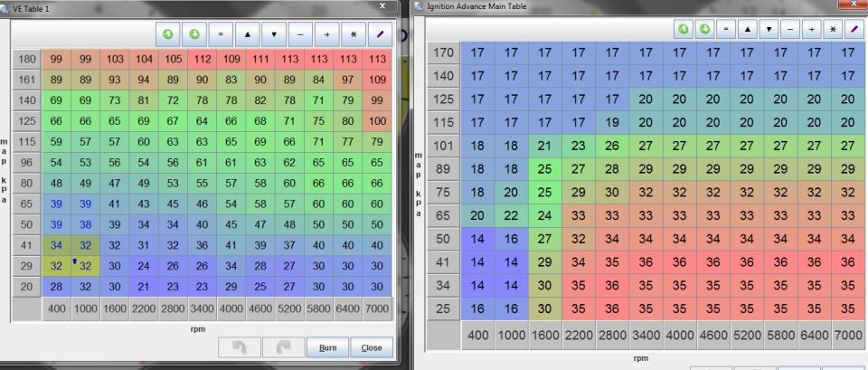Click the up-triangle icon in Ignition Advance toolbar
This screenshot has height=370, width=868.
[748, 29]
